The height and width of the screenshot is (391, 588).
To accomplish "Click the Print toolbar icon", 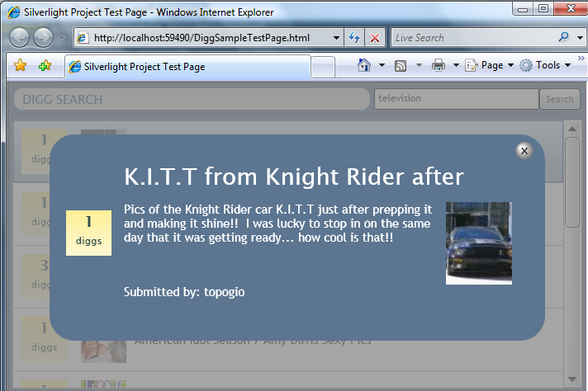I will coord(438,65).
